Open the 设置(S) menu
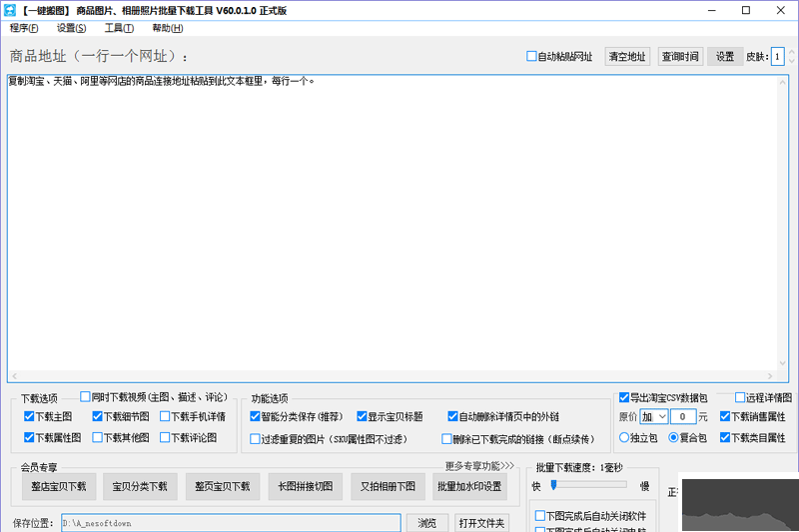Image resolution: width=799 pixels, height=532 pixels. click(71, 28)
